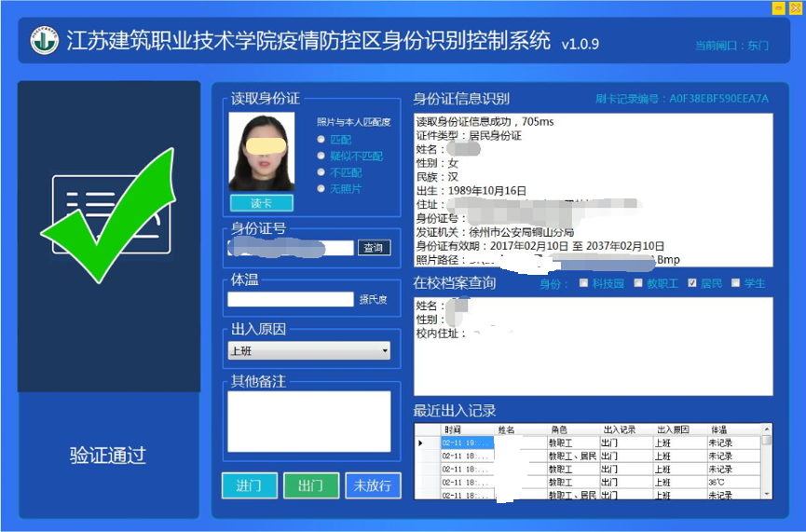
Task: Click the green 出门 button
Action: 310,485
